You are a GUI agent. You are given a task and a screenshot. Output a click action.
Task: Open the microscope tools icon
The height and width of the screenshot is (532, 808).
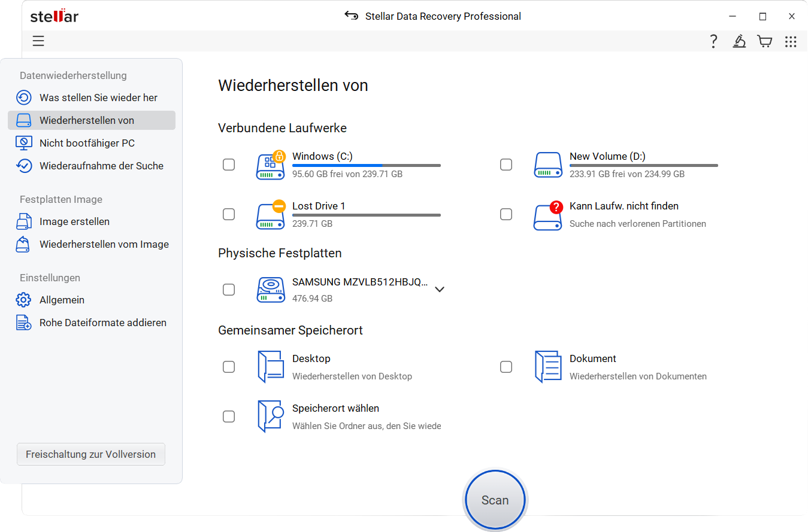740,41
